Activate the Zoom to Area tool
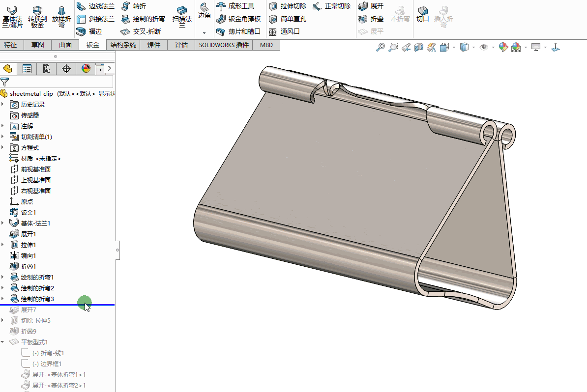The width and height of the screenshot is (587, 392). click(x=393, y=47)
